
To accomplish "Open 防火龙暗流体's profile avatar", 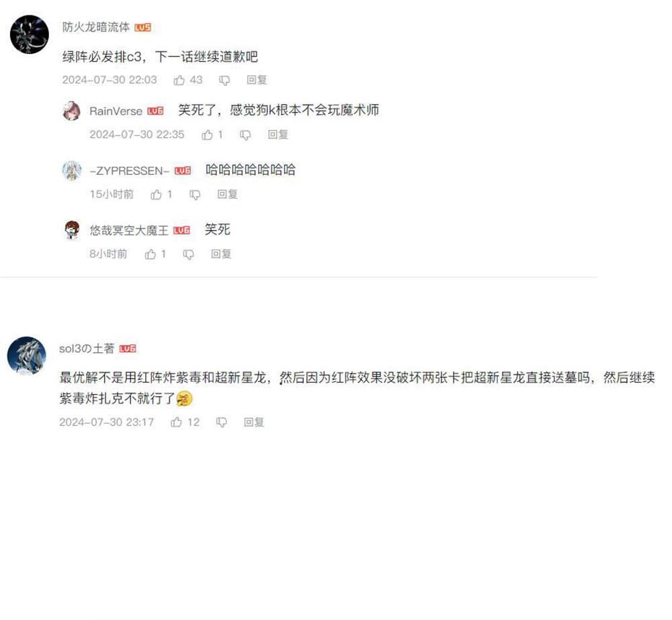I will [29, 34].
